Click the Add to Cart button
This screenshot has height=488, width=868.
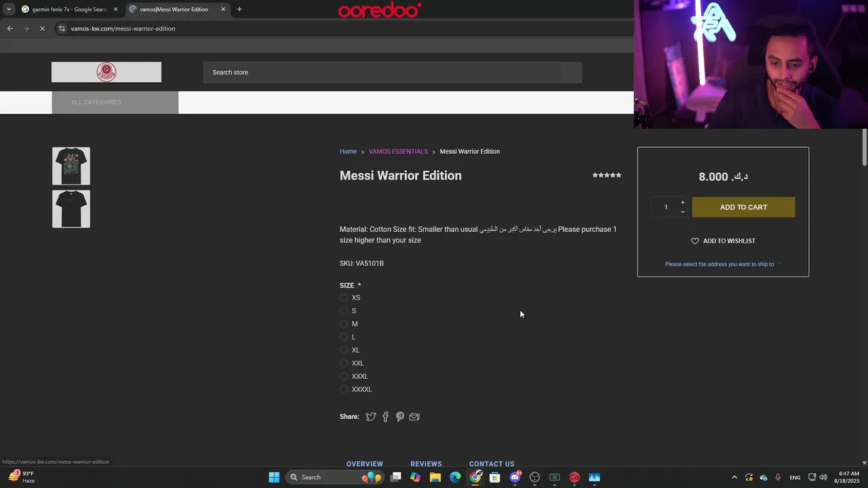tap(743, 207)
